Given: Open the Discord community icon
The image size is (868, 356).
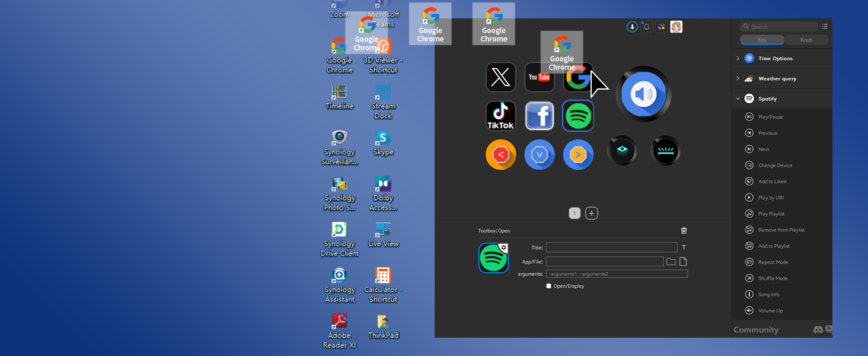Looking at the screenshot, I should point(818,329).
